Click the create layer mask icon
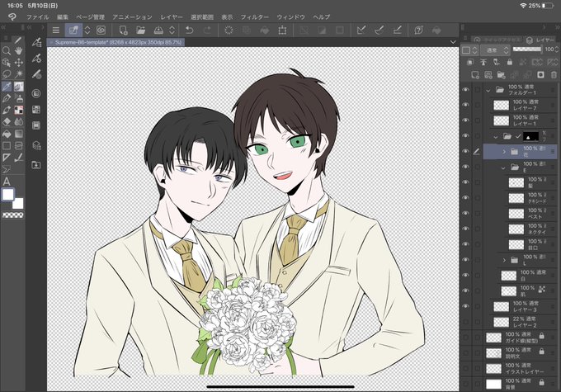The image size is (561, 392). click(540, 75)
